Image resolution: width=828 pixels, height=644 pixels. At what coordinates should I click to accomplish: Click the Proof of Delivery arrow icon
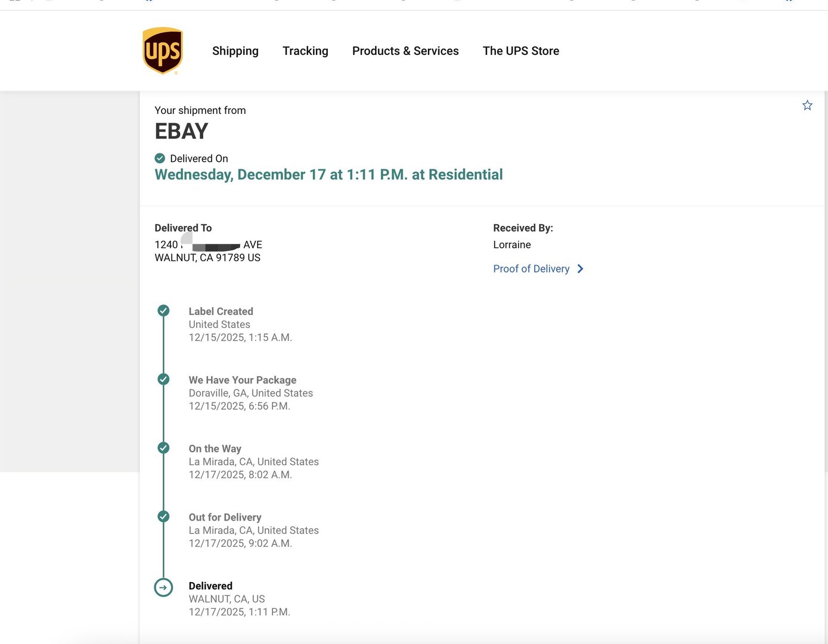coord(580,269)
